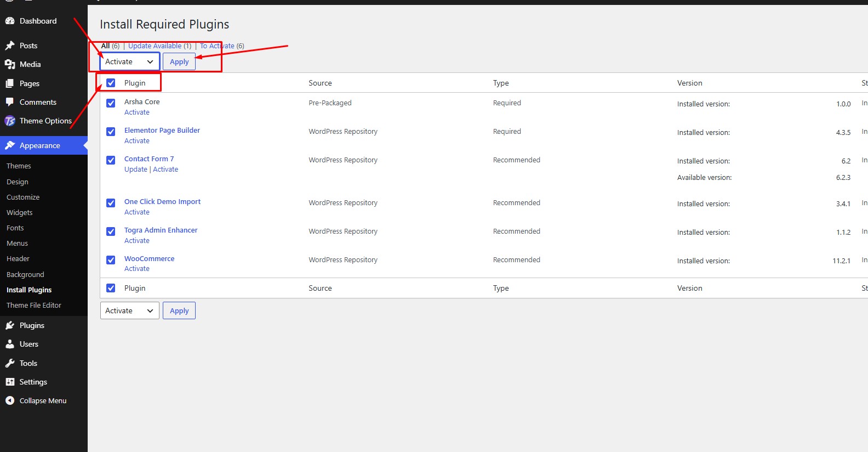
Task: Click the Tools wrench icon
Action: pos(10,363)
